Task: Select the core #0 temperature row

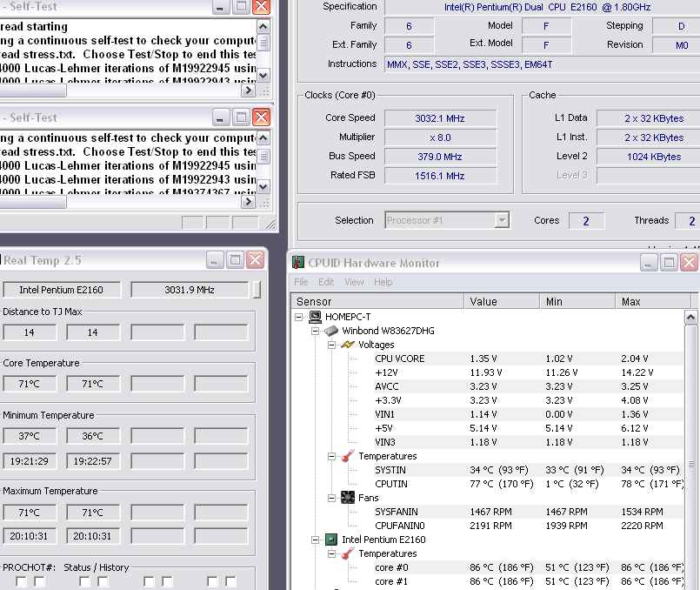Action: coord(529,567)
